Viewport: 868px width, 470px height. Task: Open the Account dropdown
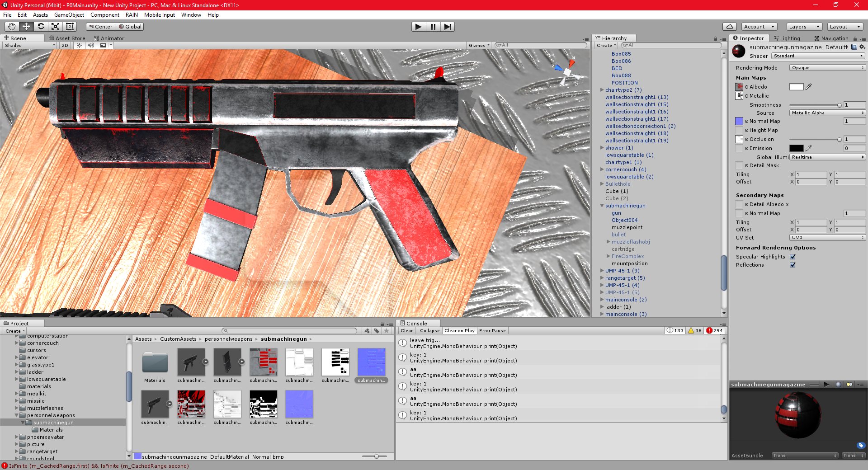coord(759,27)
